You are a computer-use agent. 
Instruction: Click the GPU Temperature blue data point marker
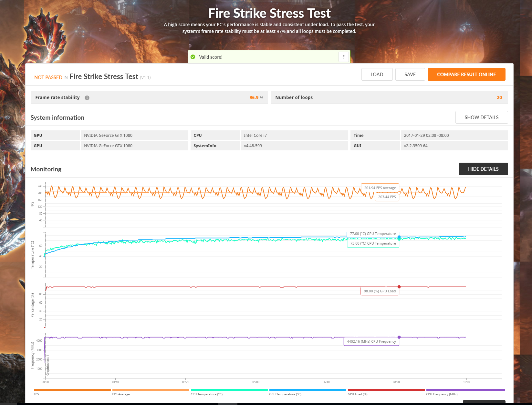(x=399, y=237)
